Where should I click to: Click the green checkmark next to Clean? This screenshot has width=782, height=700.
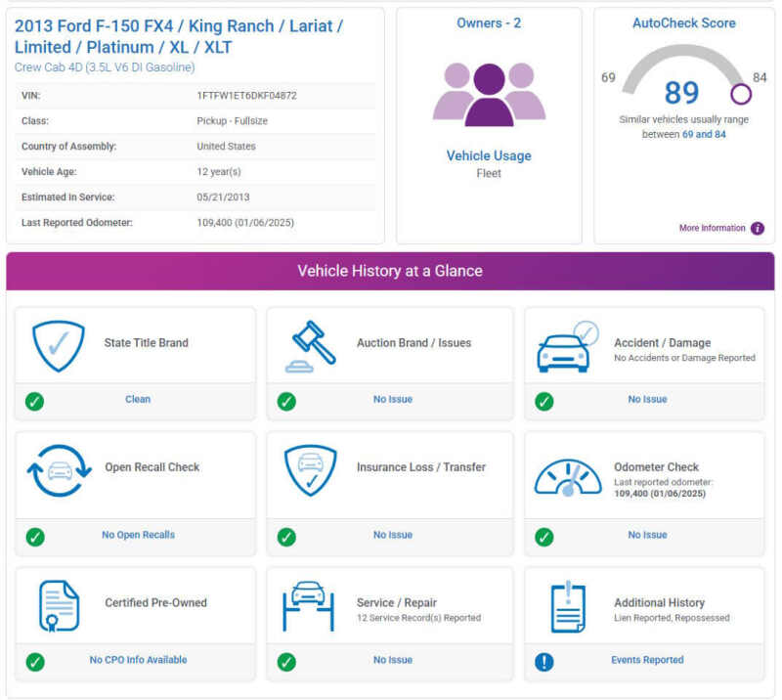pyautogui.click(x=35, y=401)
